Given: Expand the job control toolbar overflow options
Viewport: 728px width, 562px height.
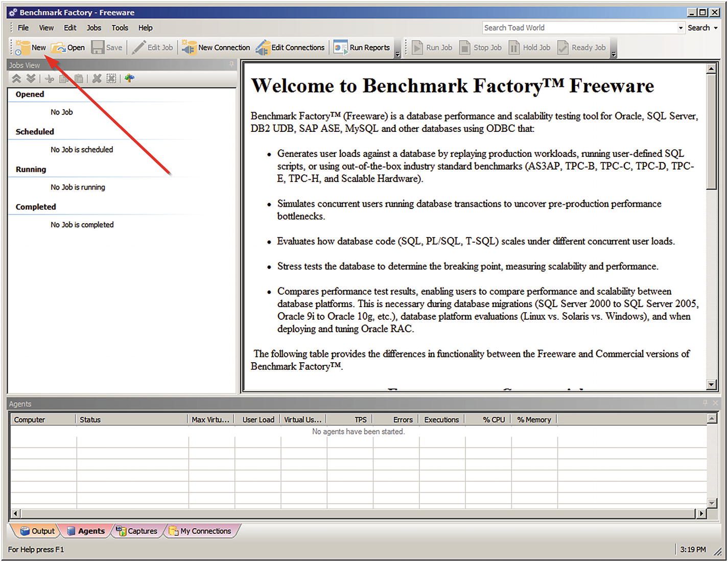Looking at the screenshot, I should (x=614, y=54).
